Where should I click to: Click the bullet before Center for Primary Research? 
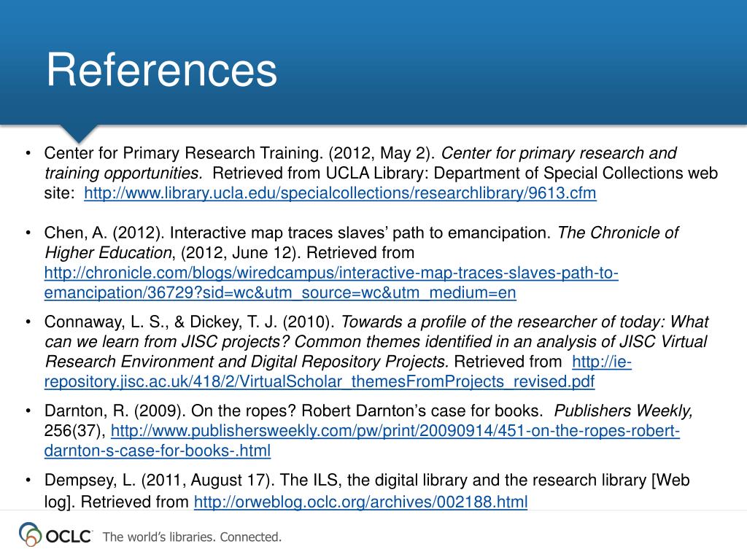[x=28, y=153]
